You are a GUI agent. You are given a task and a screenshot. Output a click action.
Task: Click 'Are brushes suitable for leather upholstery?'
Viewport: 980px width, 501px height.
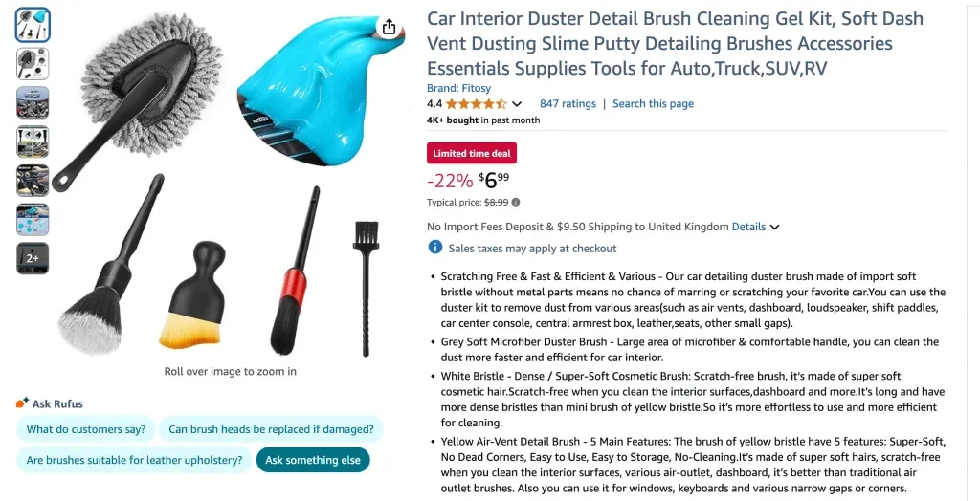click(x=134, y=461)
